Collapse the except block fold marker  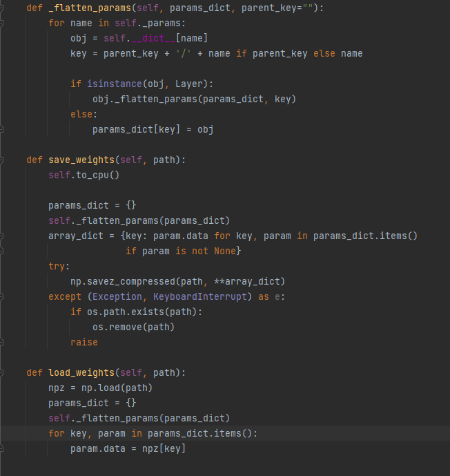pos(1,296)
